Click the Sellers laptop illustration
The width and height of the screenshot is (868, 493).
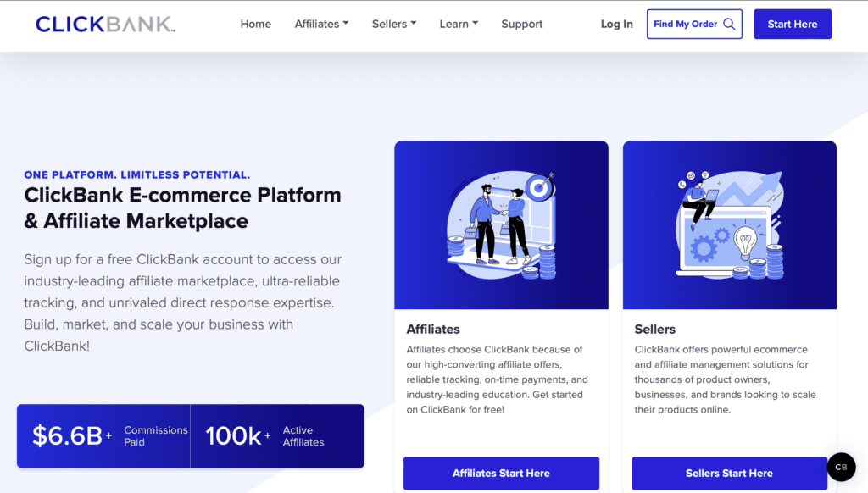pyautogui.click(x=730, y=225)
